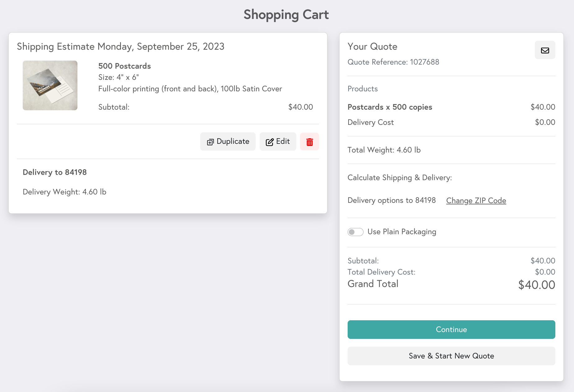Select the pencil Edit icon on the cart item
The height and width of the screenshot is (392, 574).
(270, 141)
